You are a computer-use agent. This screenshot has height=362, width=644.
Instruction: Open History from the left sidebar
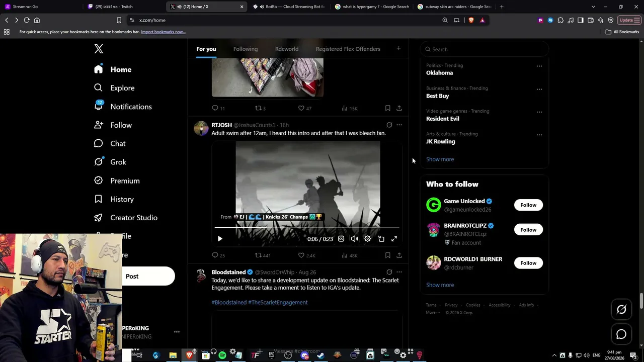click(114, 199)
